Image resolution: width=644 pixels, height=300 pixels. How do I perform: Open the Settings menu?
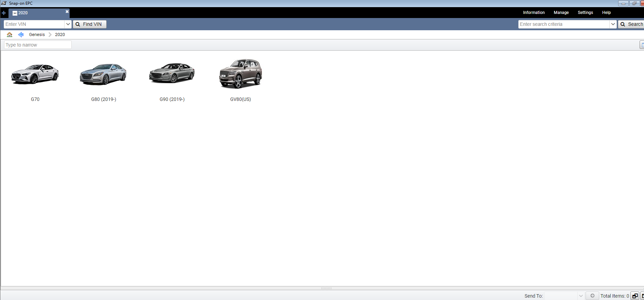click(x=585, y=13)
